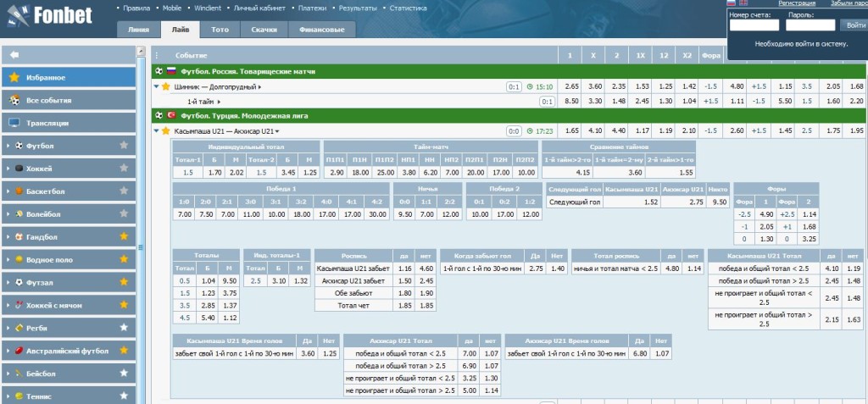Click the Регби ball icon
The height and width of the screenshot is (404, 868).
click(x=19, y=328)
